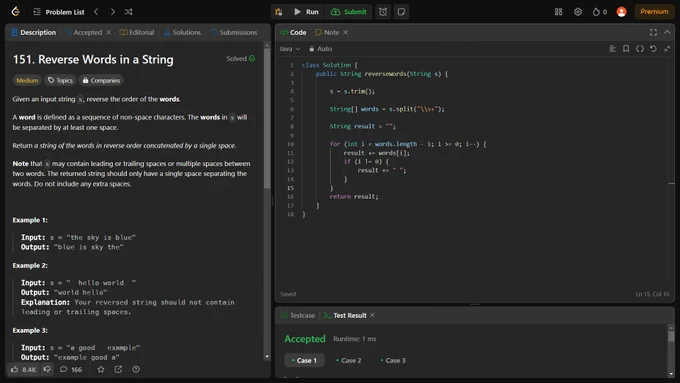
Task: Click the Premium button
Action: point(654,12)
